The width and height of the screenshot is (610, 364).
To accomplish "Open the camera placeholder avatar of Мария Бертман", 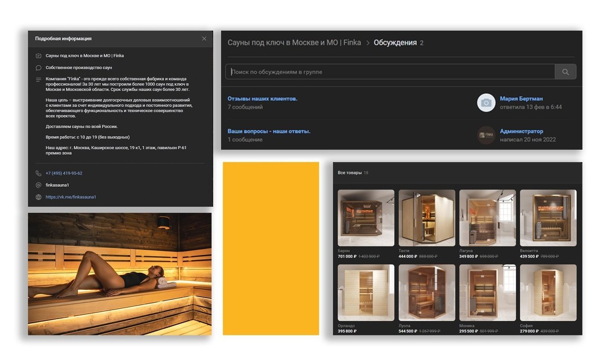I will pyautogui.click(x=486, y=103).
